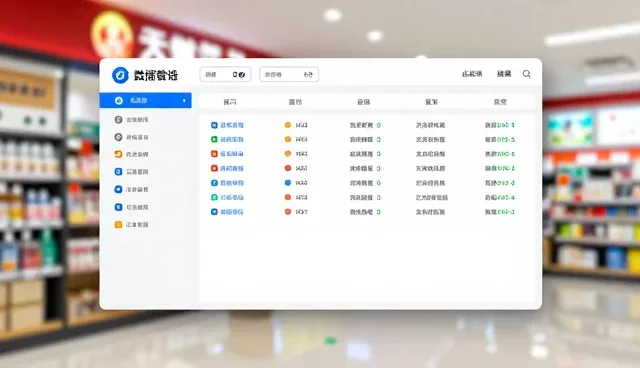This screenshot has height=368, width=640.
Task: Click the blue icon in the first table row
Action: click(214, 125)
